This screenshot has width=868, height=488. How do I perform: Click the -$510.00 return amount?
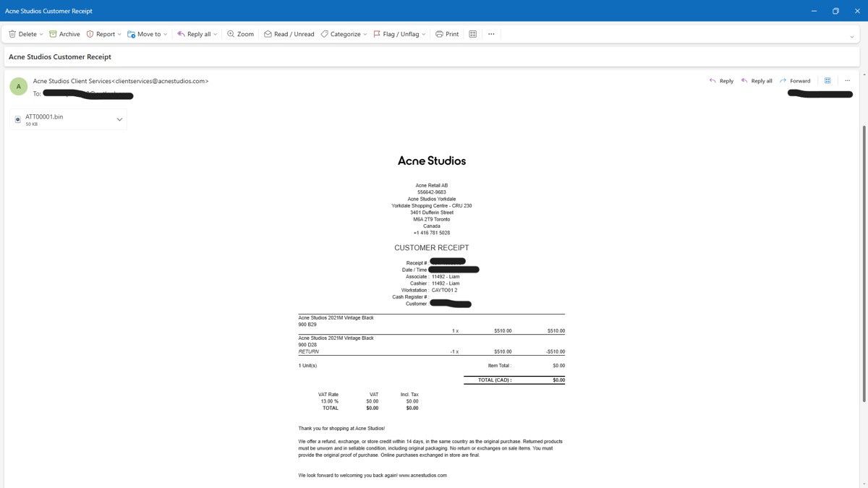point(556,351)
